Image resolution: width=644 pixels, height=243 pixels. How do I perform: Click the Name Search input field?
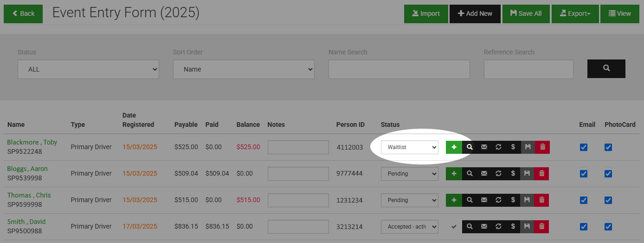(x=399, y=69)
